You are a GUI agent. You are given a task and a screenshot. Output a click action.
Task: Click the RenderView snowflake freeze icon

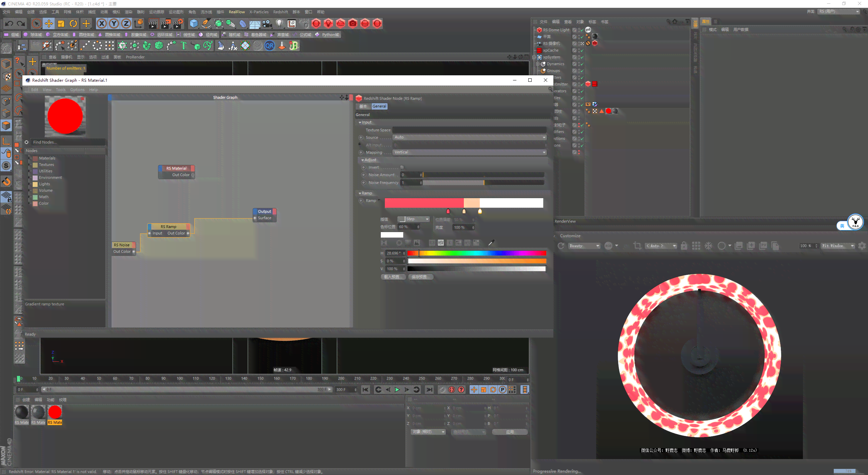[708, 246]
